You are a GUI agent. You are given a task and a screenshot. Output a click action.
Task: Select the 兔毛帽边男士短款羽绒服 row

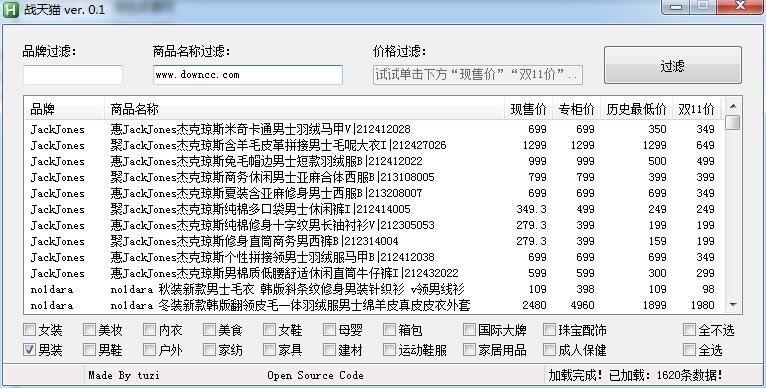374,161
